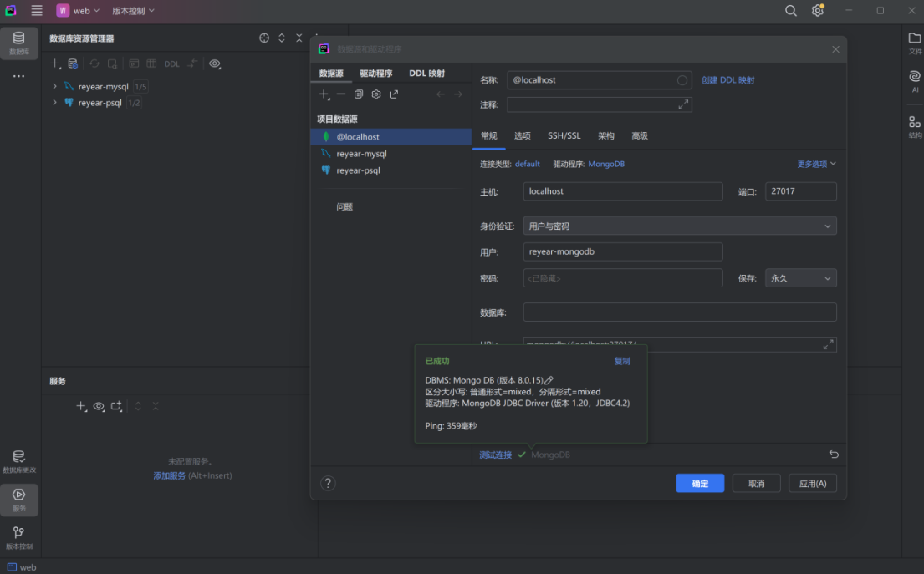Select opened file target icon in explorer
924x574 pixels.
click(264, 38)
